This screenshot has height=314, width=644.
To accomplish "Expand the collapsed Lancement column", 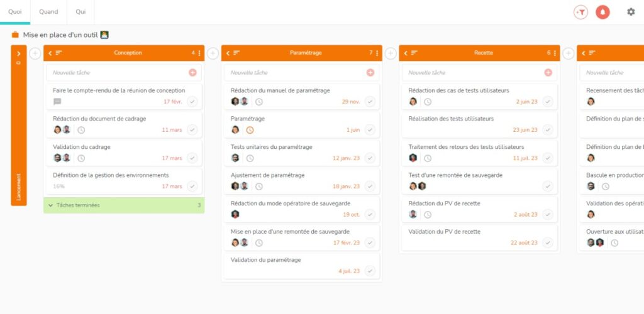I will tap(19, 53).
